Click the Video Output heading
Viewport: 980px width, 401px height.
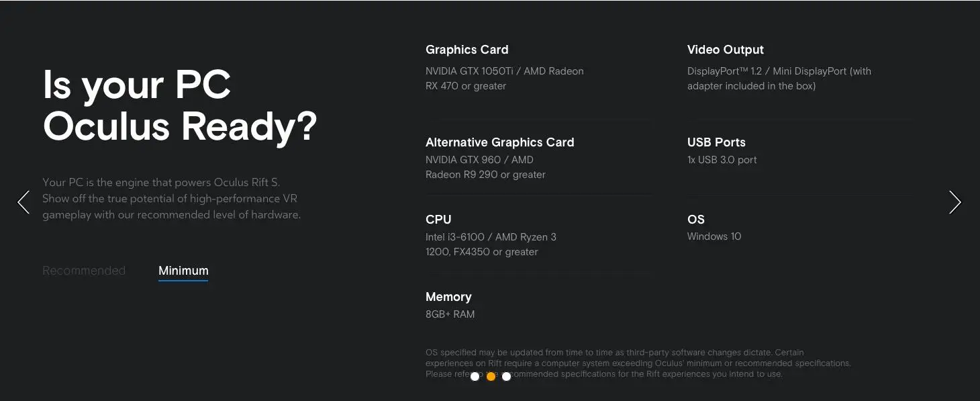tap(725, 50)
